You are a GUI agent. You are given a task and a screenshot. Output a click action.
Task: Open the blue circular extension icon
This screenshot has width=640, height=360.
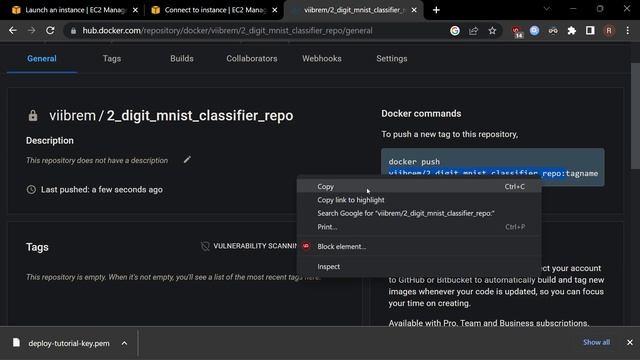(534, 31)
